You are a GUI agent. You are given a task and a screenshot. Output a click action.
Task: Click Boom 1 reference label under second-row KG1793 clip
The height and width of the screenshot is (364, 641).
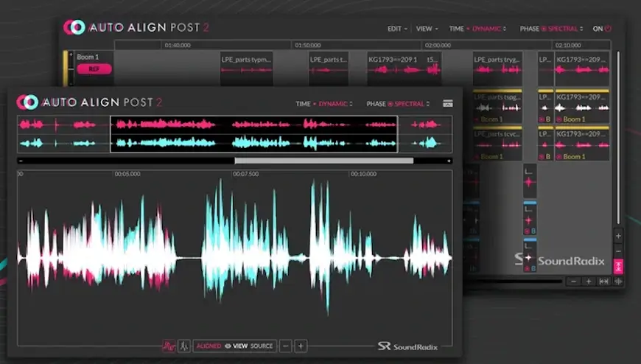click(x=574, y=119)
